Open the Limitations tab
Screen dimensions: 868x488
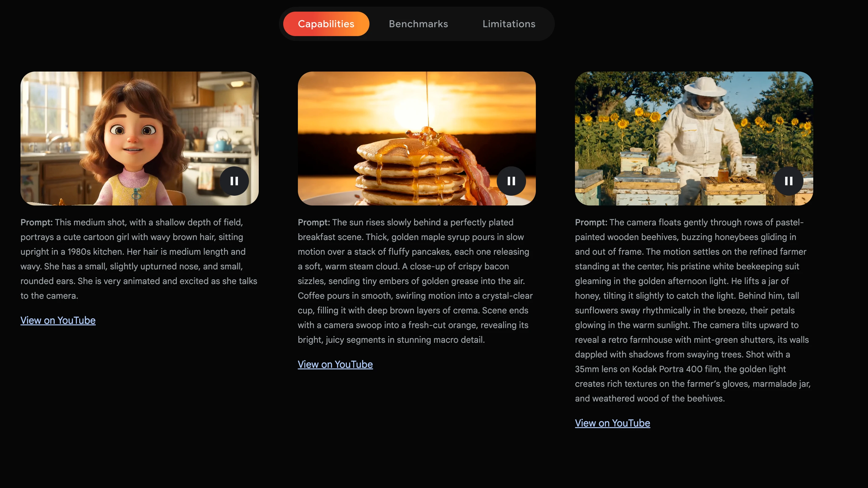509,24
